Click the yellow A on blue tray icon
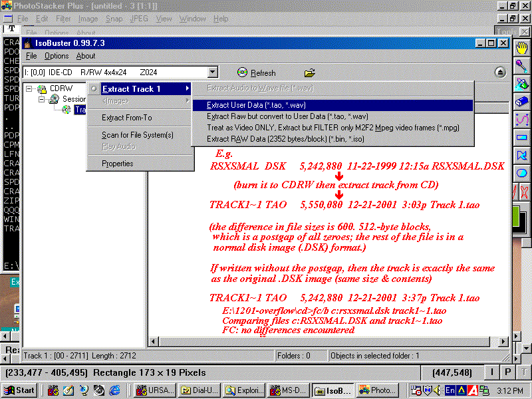Viewport: 532px width, 399px height. point(461,390)
